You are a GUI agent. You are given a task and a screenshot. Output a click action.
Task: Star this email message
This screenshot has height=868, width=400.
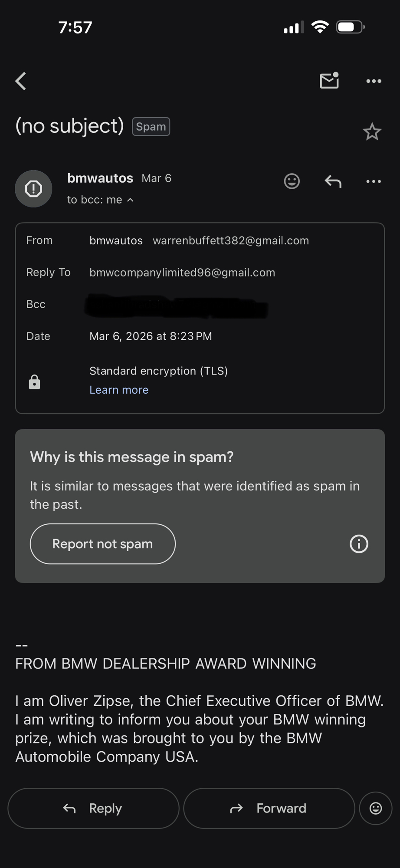(372, 132)
